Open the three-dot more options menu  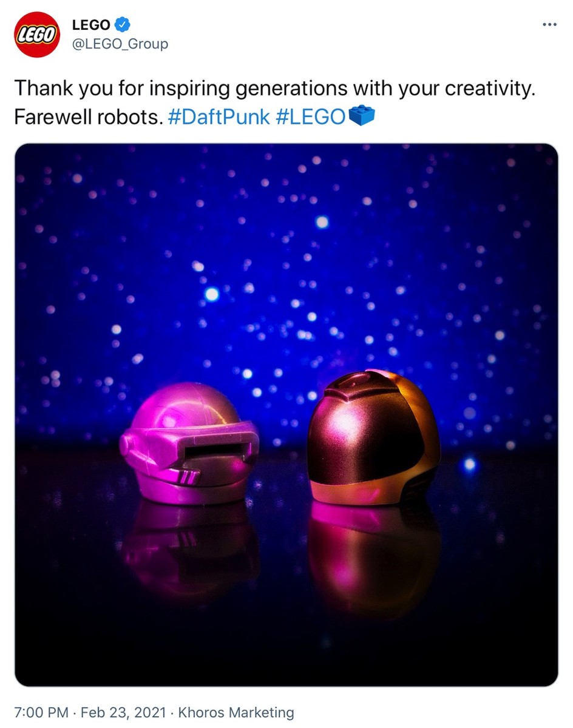coord(549,25)
